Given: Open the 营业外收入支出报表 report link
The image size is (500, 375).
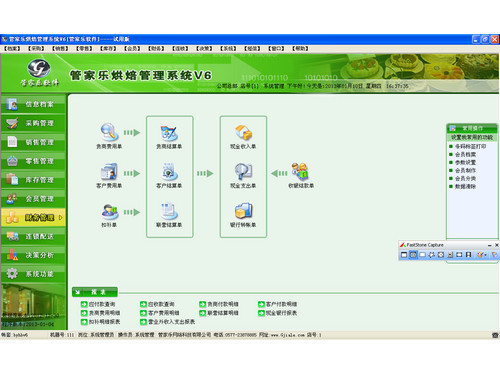Looking at the screenshot, I should point(168,322).
